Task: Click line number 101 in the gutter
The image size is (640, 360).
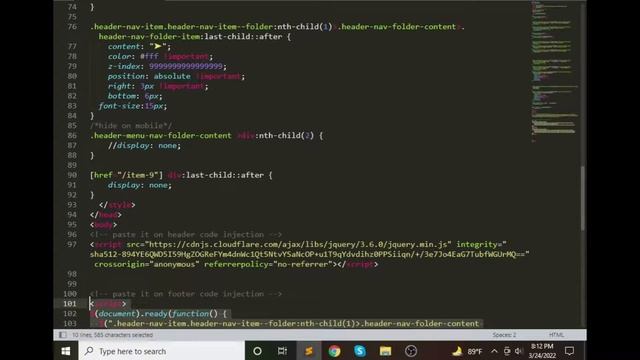Action: coord(70,304)
